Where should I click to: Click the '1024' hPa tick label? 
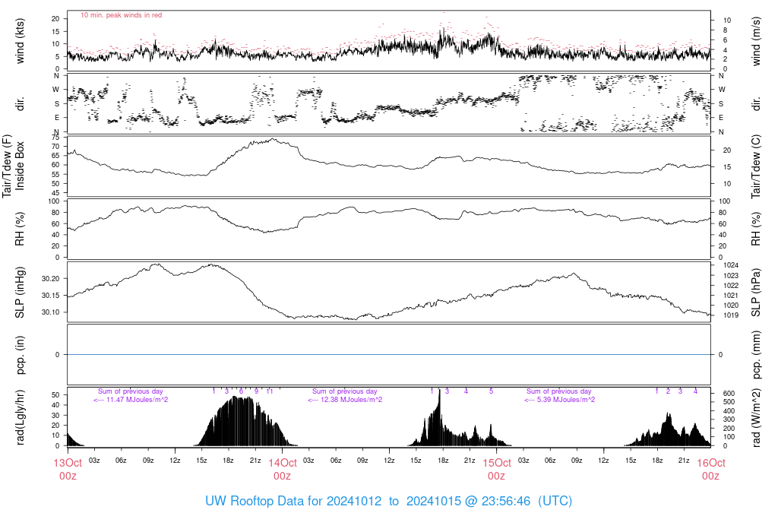point(730,265)
